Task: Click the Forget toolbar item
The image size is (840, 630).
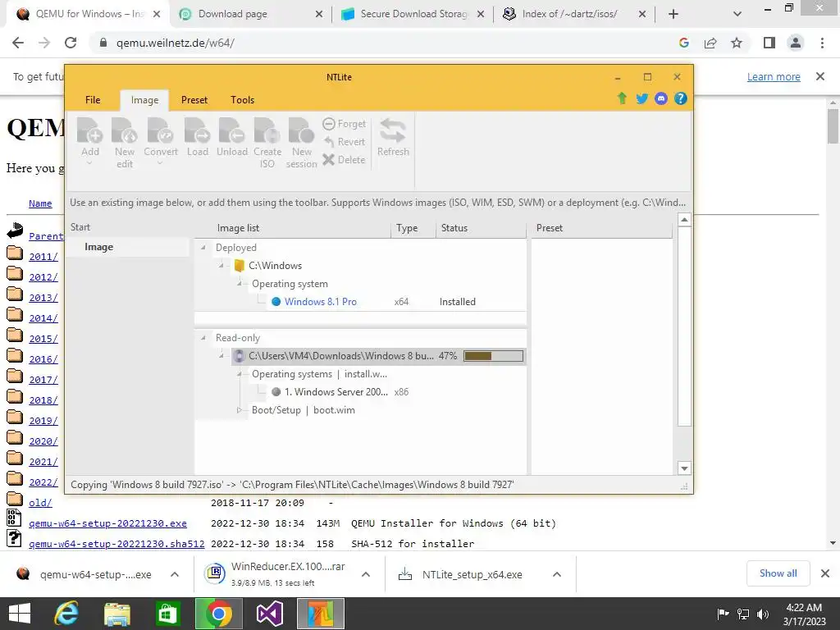Action: [x=345, y=124]
